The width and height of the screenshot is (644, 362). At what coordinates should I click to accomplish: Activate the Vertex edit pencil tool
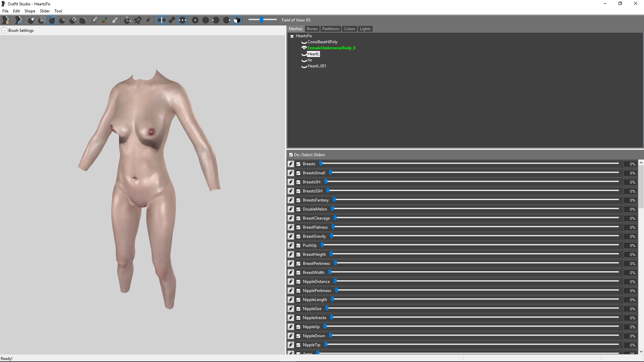pyautogui.click(x=148, y=20)
